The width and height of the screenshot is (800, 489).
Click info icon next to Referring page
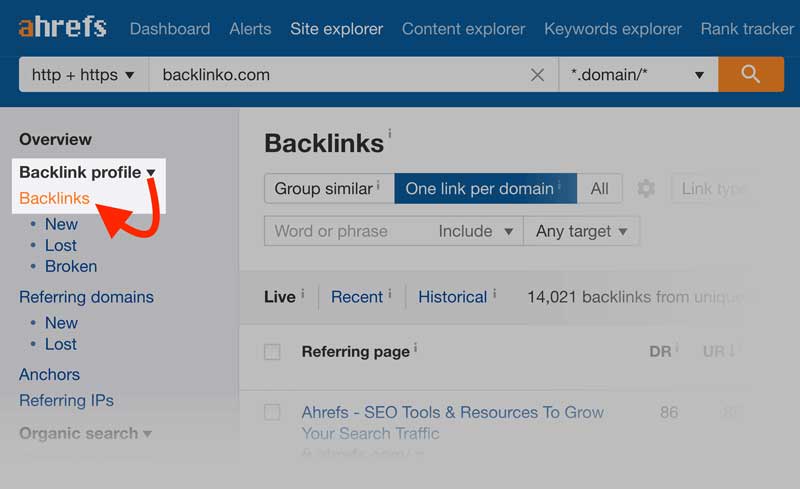tap(415, 349)
